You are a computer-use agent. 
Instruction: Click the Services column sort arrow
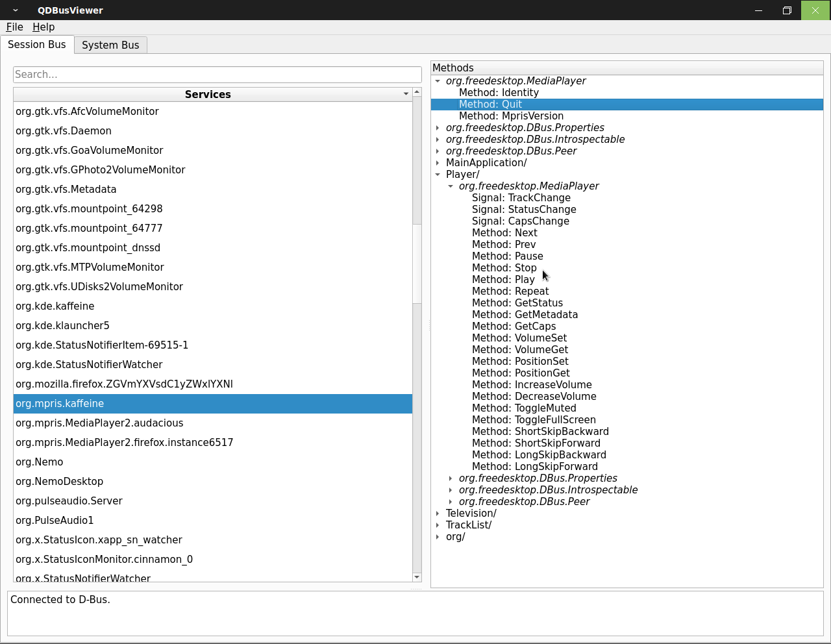[406, 94]
